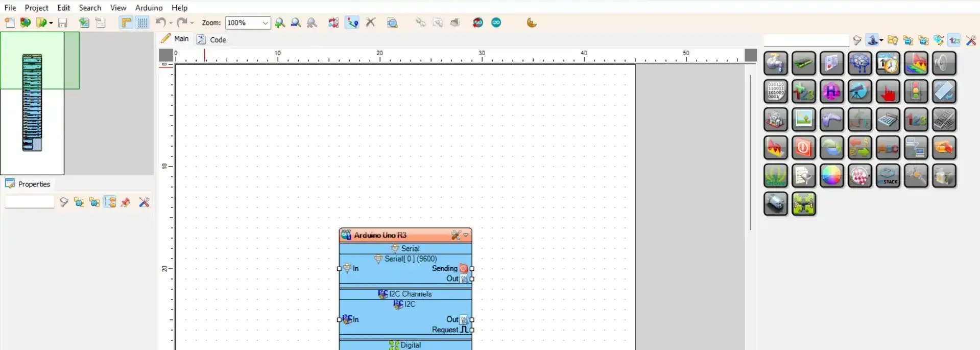The width and height of the screenshot is (980, 350).
Task: Toggle the grid dots display button
Action: pos(142,22)
